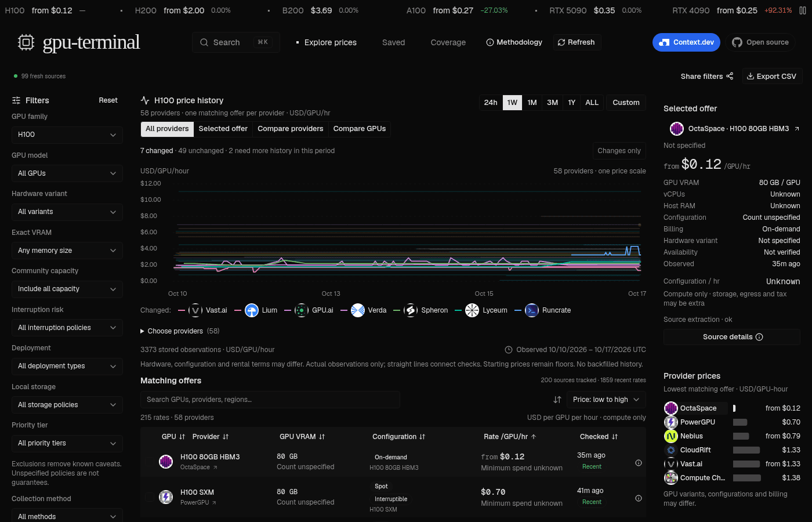
Task: Select the 24h time range
Action: [491, 103]
